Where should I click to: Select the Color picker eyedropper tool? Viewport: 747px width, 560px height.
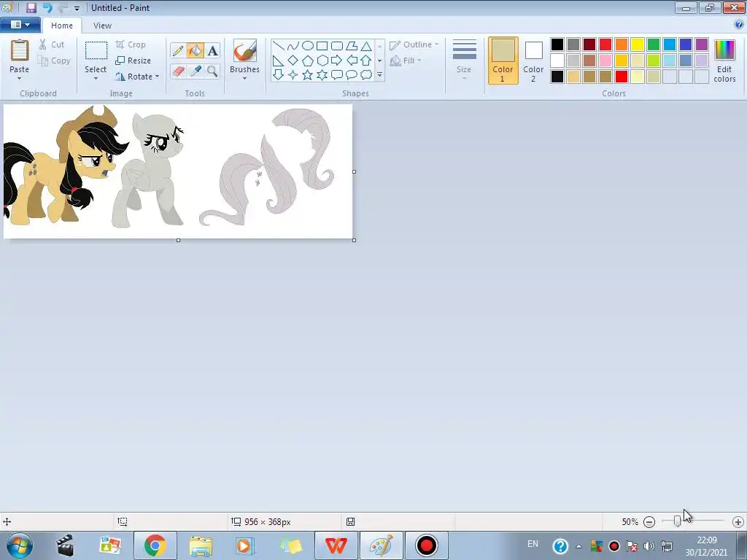click(x=196, y=71)
